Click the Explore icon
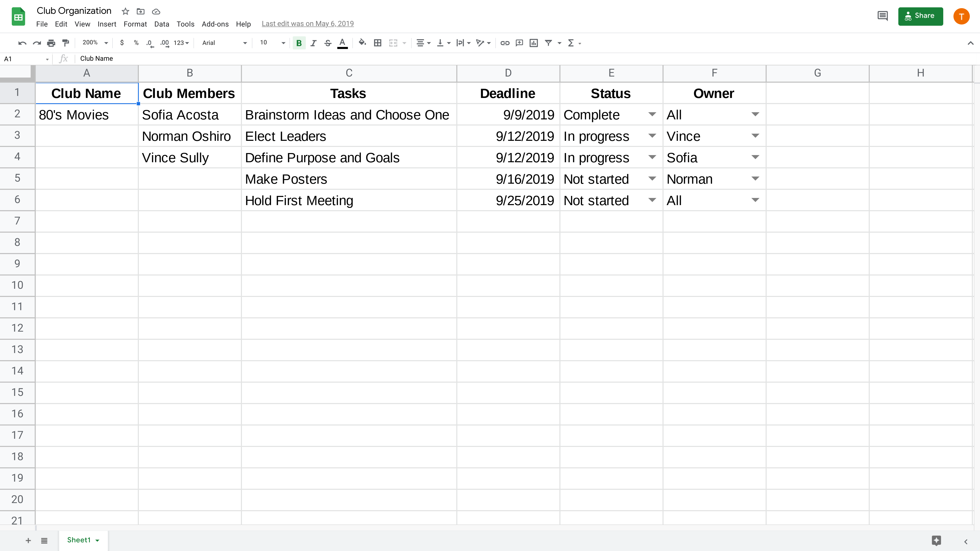Viewport: 980px width, 551px height. pos(936,540)
